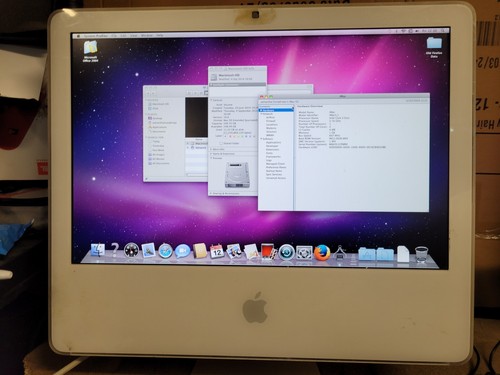Click the question mark icon in the Dock
Viewport: 500px width, 375px height.
coord(114,250)
